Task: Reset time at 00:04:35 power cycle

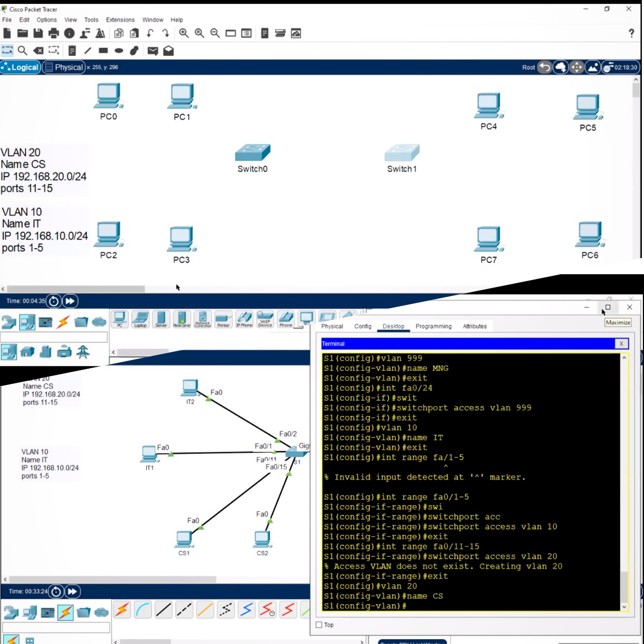Action: [54, 301]
